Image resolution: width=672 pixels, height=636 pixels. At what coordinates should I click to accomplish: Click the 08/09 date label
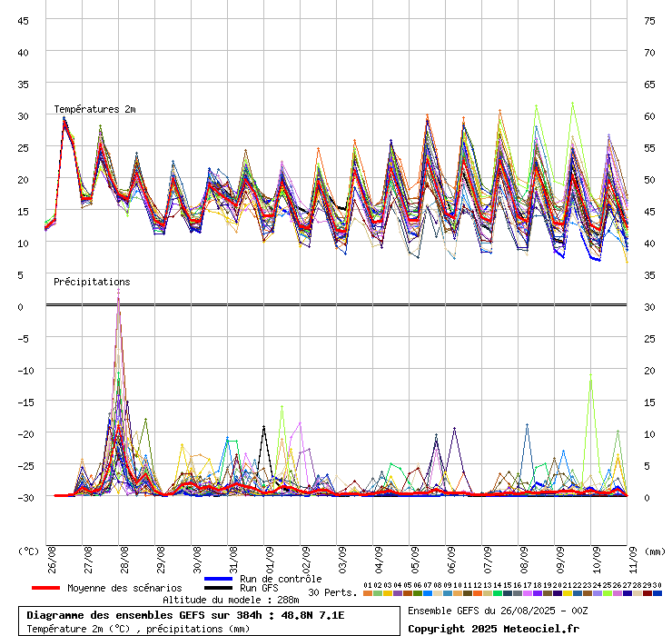(524, 560)
